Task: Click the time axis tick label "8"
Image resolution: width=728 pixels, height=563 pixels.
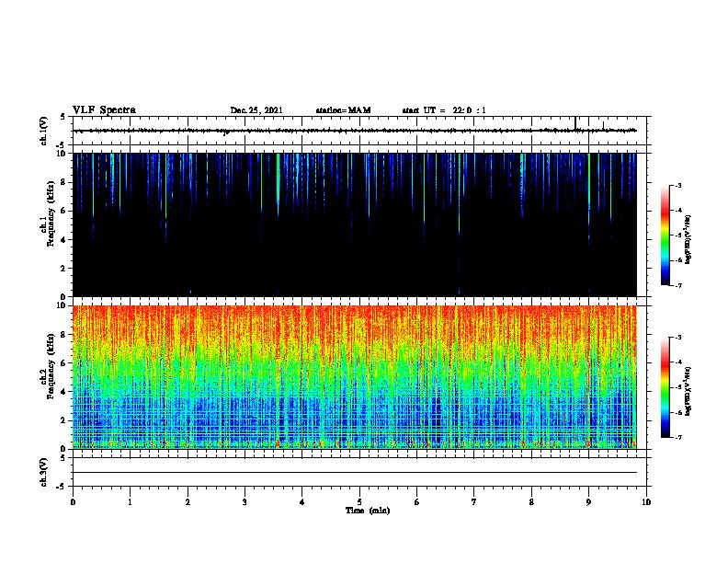Action: (x=531, y=502)
